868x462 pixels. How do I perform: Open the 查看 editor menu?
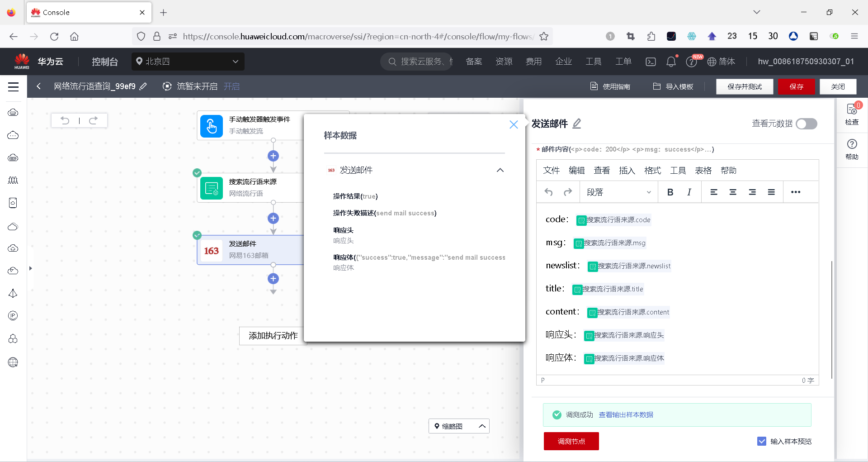click(x=602, y=171)
